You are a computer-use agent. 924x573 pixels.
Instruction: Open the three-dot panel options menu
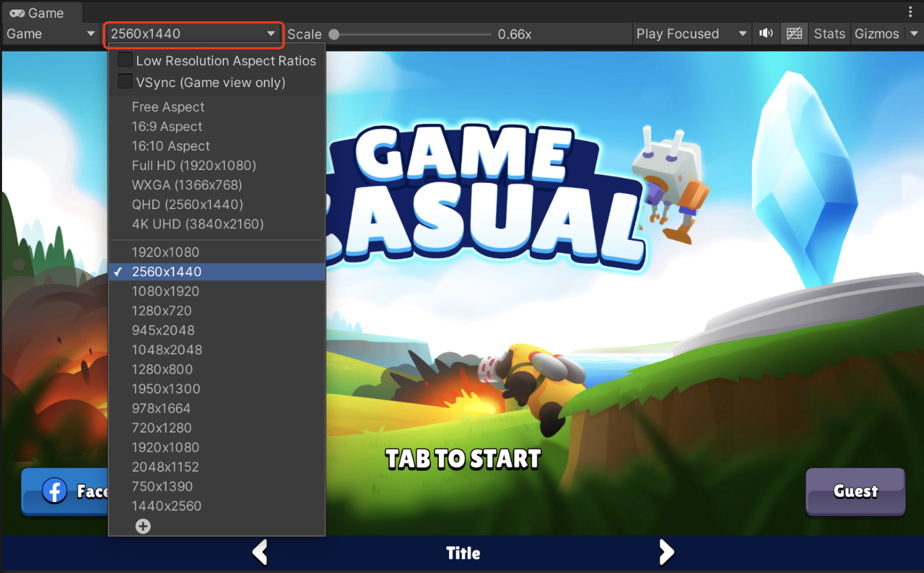(x=910, y=12)
